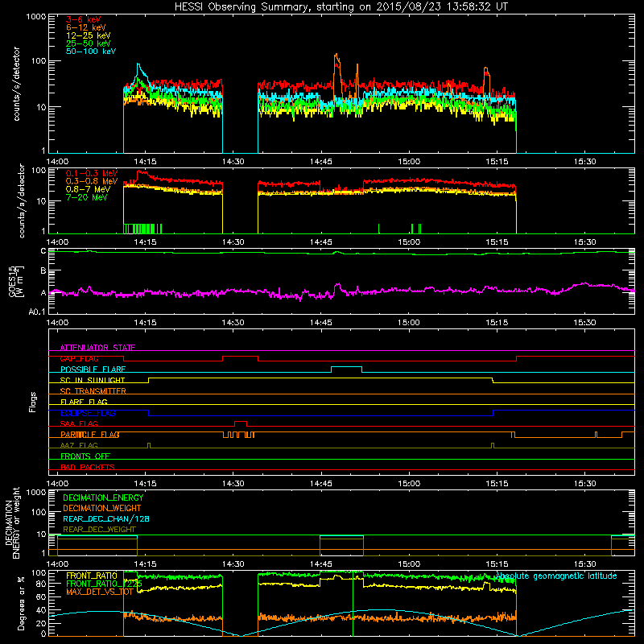Viewport: 644px width, 644px height.
Task: Click the FRONT_RATIO legend entry
Action: click(x=92, y=576)
